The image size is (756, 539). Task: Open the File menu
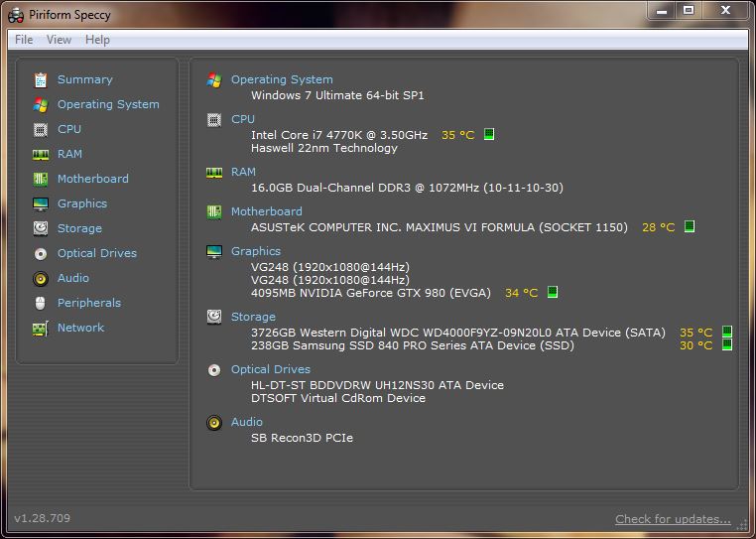coord(24,40)
